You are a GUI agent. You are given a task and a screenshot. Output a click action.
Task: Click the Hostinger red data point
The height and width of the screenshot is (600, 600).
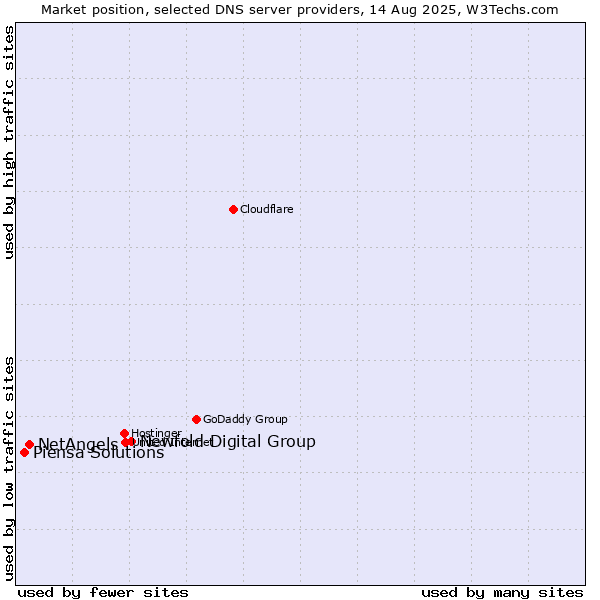(x=124, y=433)
